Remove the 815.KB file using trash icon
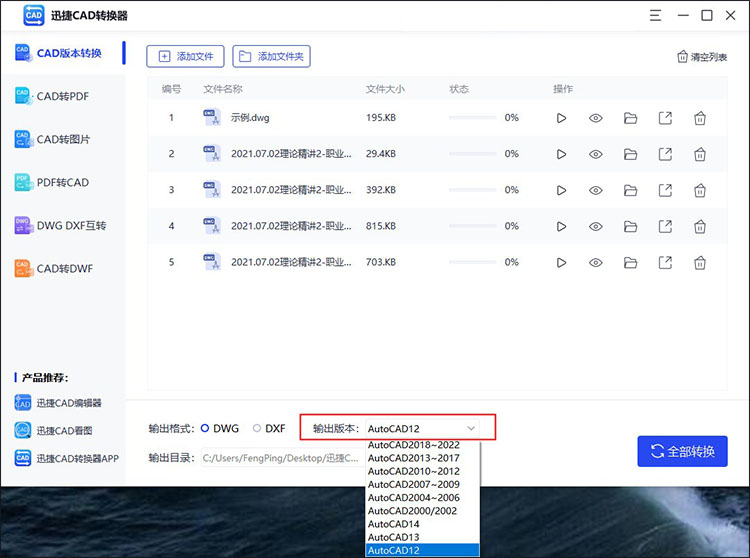Viewport: 750px width, 558px height. [x=700, y=226]
